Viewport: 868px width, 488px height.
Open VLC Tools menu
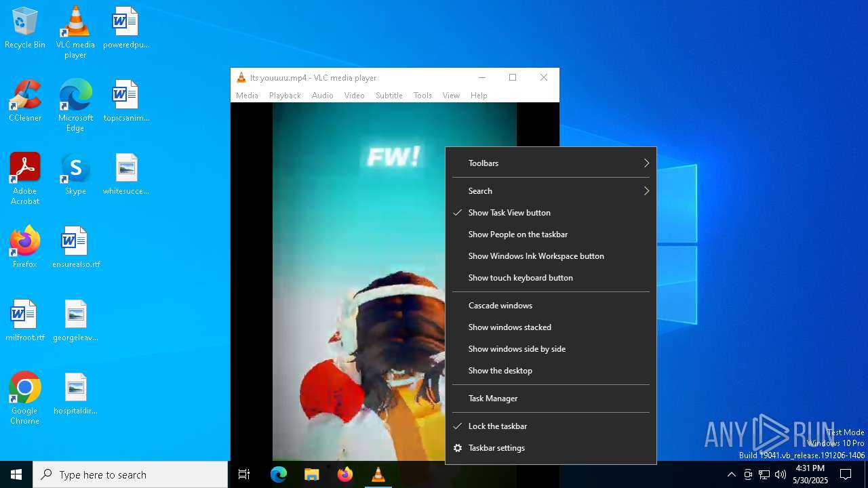tap(422, 96)
